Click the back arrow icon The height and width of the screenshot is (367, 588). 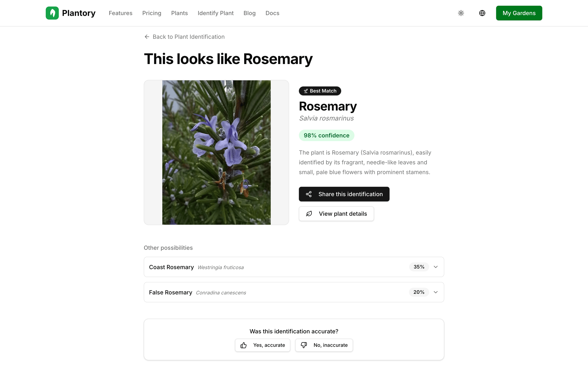(147, 37)
